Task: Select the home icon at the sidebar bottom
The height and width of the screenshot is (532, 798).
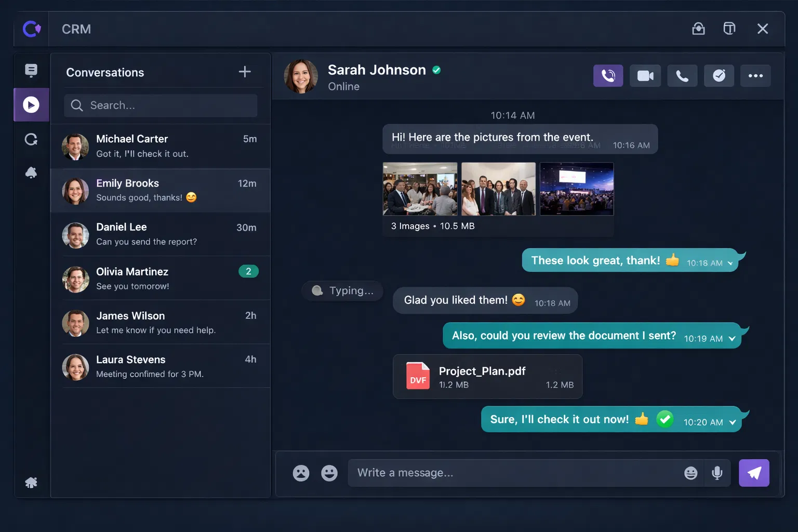Action: [31, 482]
